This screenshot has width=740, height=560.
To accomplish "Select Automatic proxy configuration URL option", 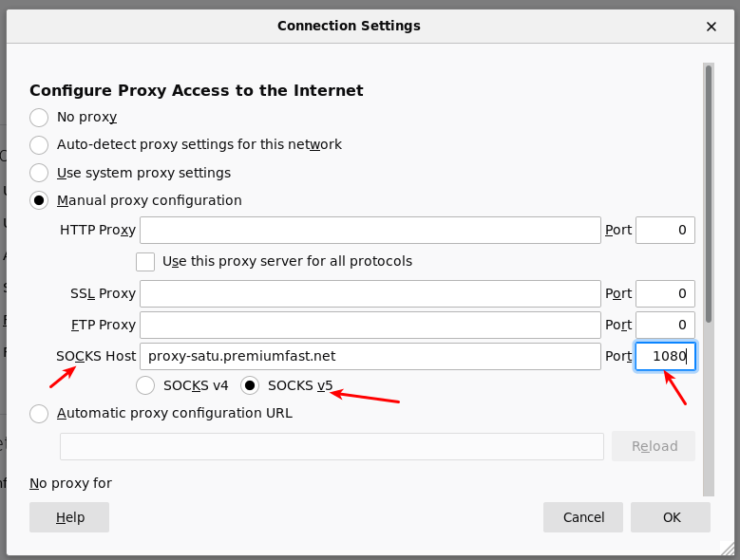I will coord(39,414).
